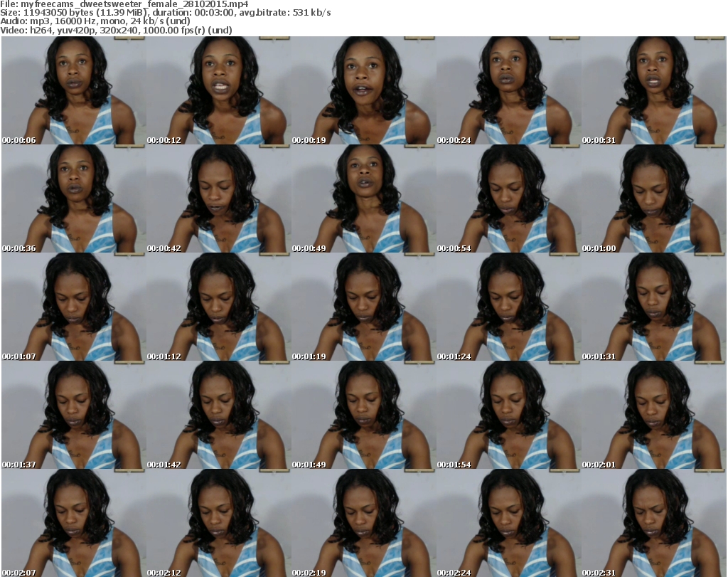Choose the frame stamped 00:01:49
728x577 pixels.
tap(363, 415)
